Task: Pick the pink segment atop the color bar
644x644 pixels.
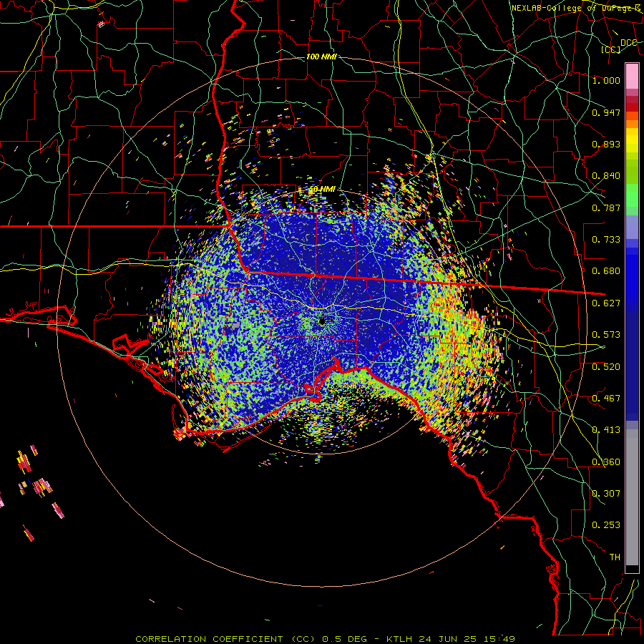Action: coord(632,77)
